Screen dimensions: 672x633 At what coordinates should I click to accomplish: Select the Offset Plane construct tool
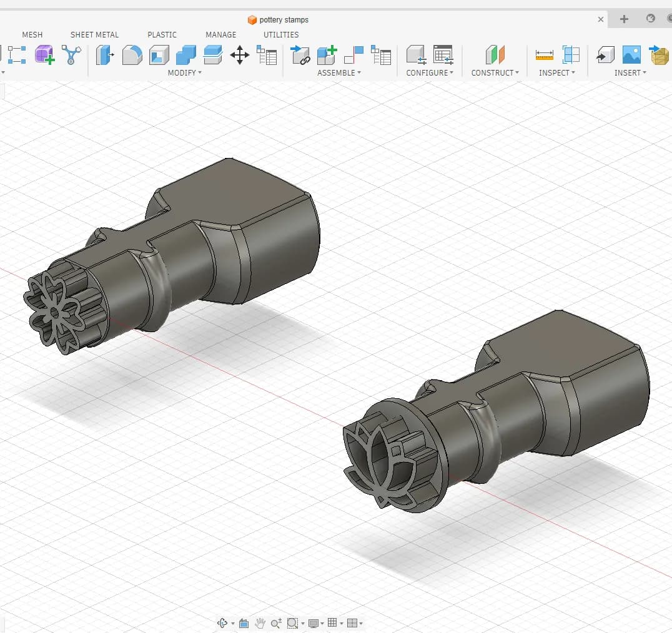495,55
